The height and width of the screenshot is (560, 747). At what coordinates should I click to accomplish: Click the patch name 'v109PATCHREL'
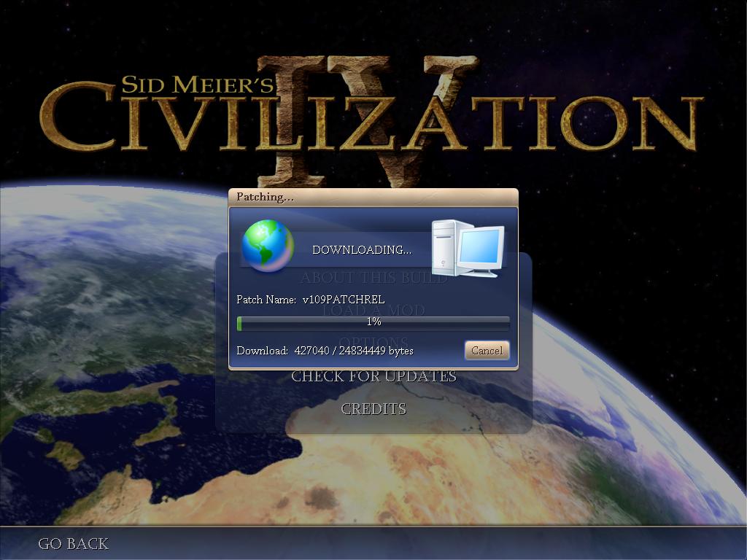click(344, 300)
